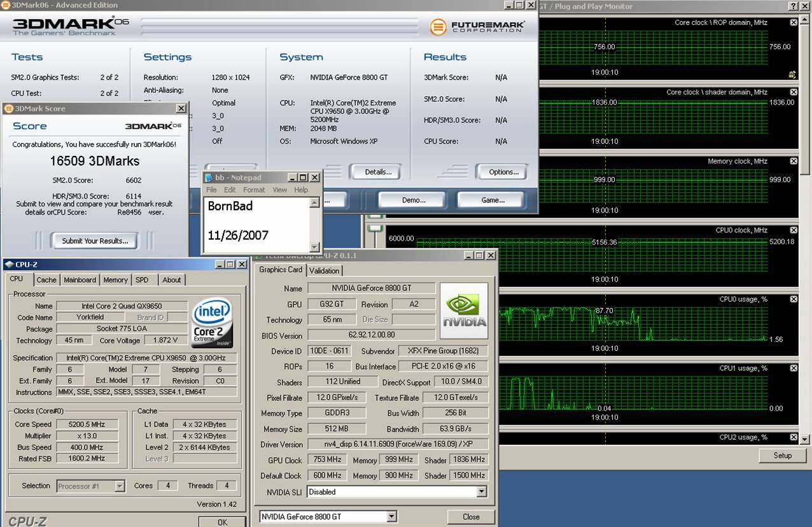812x527 pixels.
Task: Click Notepad scrollbar up arrow
Action: coord(314,203)
